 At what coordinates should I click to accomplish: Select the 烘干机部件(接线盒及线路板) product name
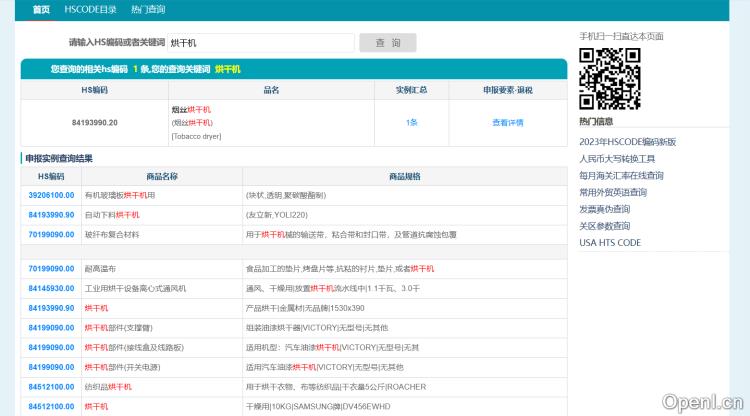click(134, 347)
